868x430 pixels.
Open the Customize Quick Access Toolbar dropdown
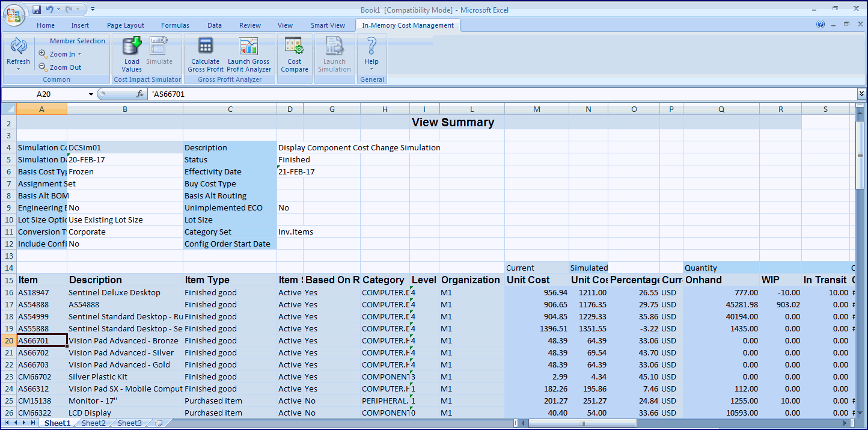93,10
